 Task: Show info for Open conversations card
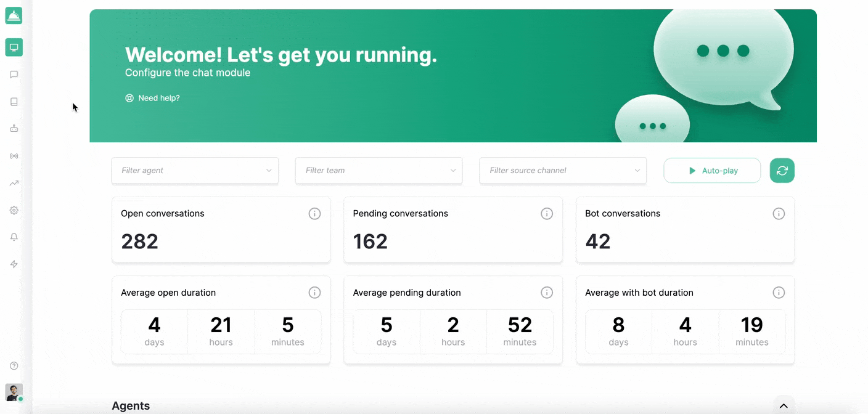314,214
